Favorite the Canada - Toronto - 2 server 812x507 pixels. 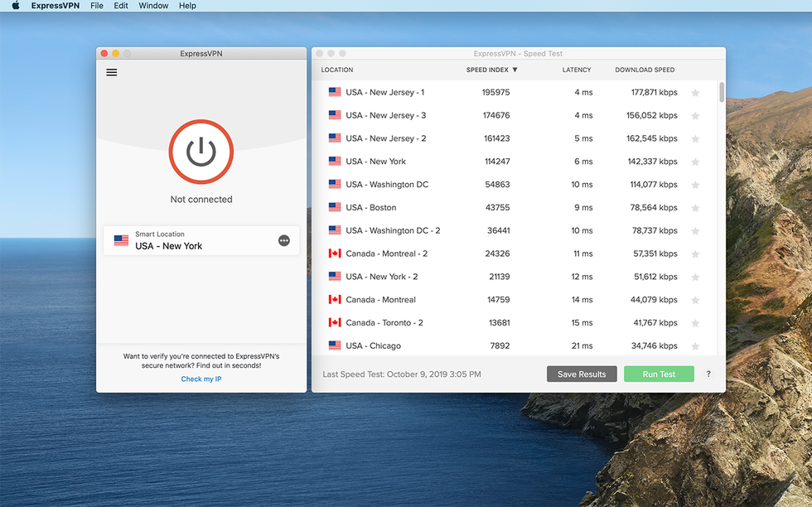coord(695,322)
